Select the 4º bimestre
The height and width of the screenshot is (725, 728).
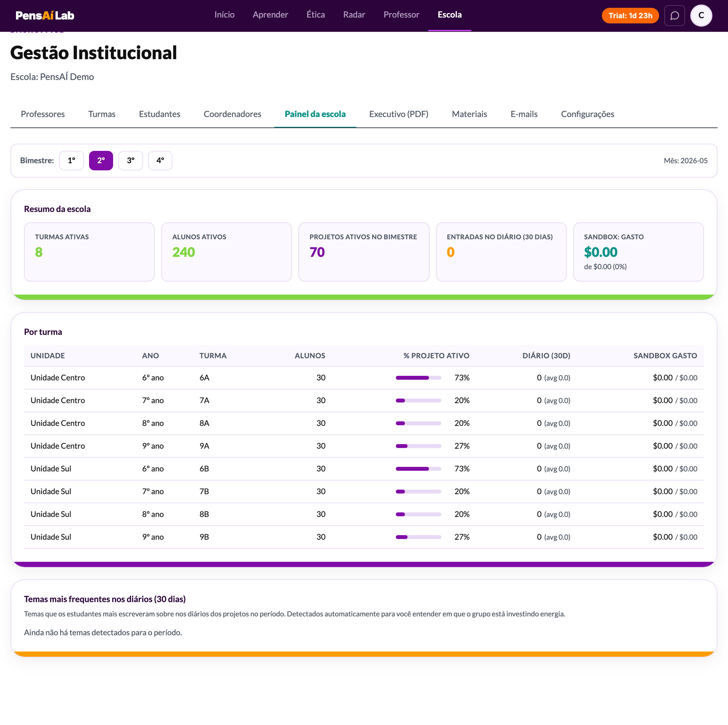[160, 160]
